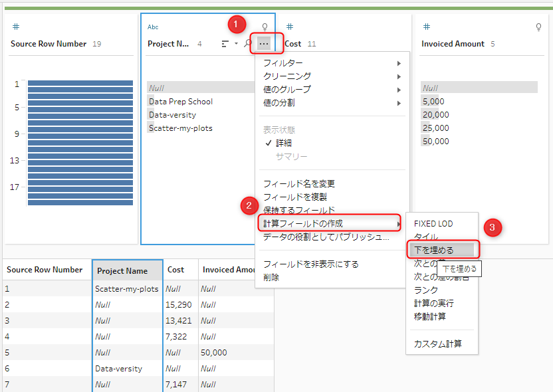Select the checked 詳細 view state option
Viewport: 553px width, 392px height.
coord(284,143)
